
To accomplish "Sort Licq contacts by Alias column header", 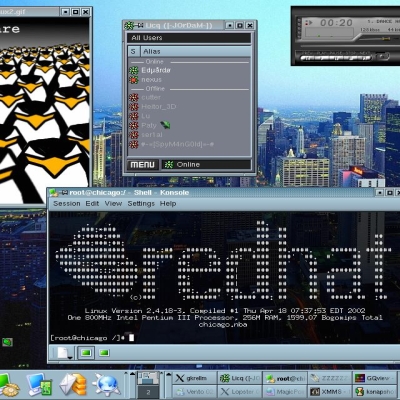I will (195, 51).
